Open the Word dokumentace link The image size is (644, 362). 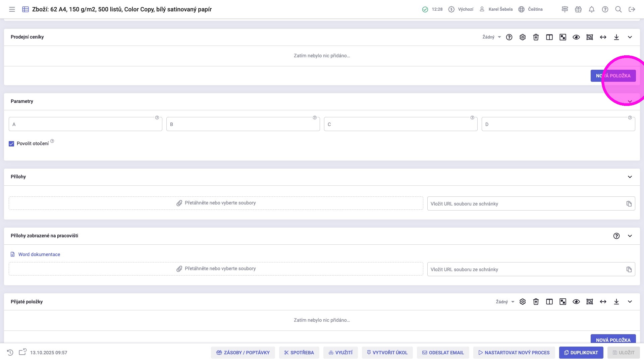click(x=39, y=254)
